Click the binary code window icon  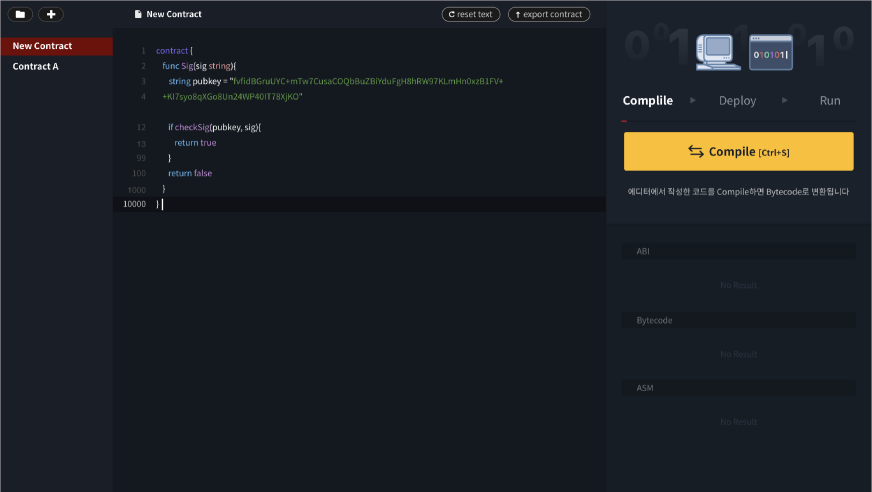pyautogui.click(x=771, y=53)
